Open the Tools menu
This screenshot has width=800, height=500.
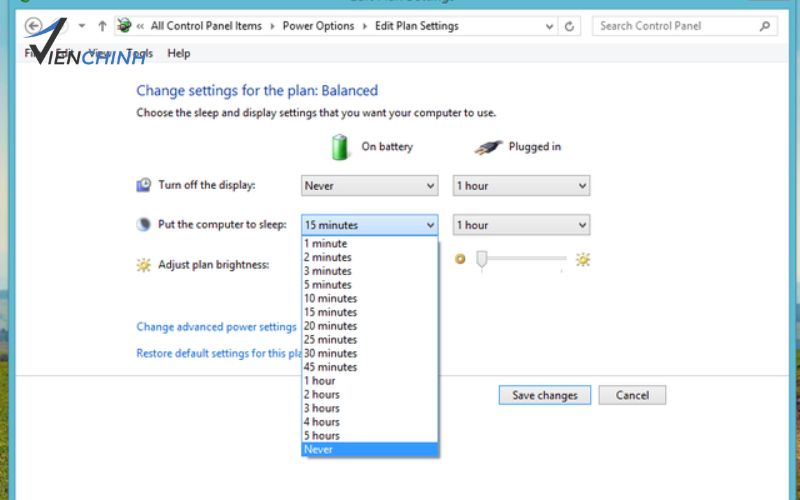click(139, 53)
